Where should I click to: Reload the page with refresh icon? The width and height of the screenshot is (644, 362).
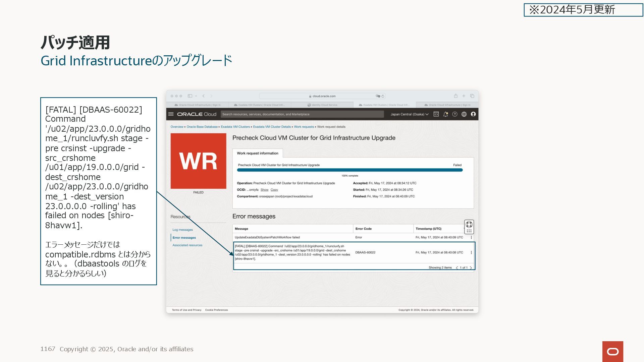383,96
